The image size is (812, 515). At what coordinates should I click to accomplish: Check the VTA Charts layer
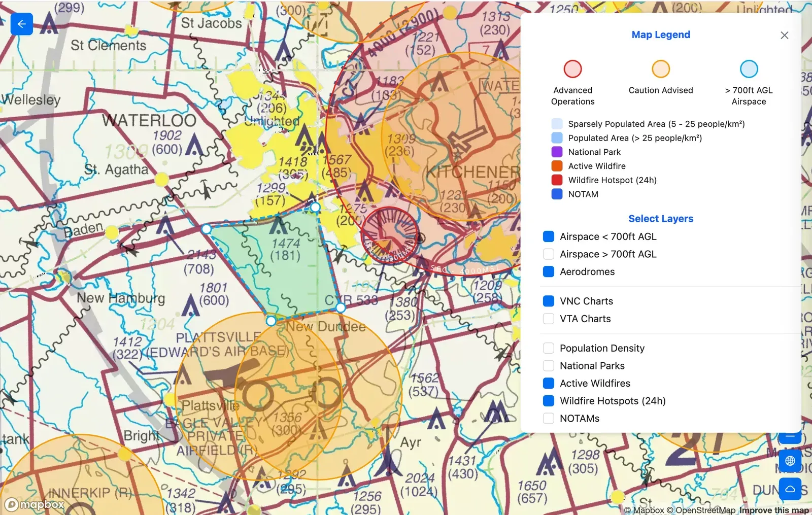(549, 319)
